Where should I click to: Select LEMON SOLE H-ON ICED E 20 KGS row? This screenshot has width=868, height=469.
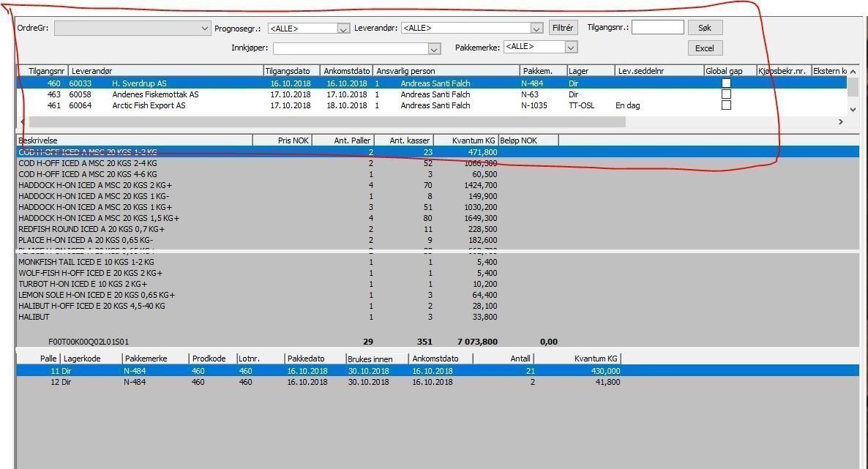(438, 295)
